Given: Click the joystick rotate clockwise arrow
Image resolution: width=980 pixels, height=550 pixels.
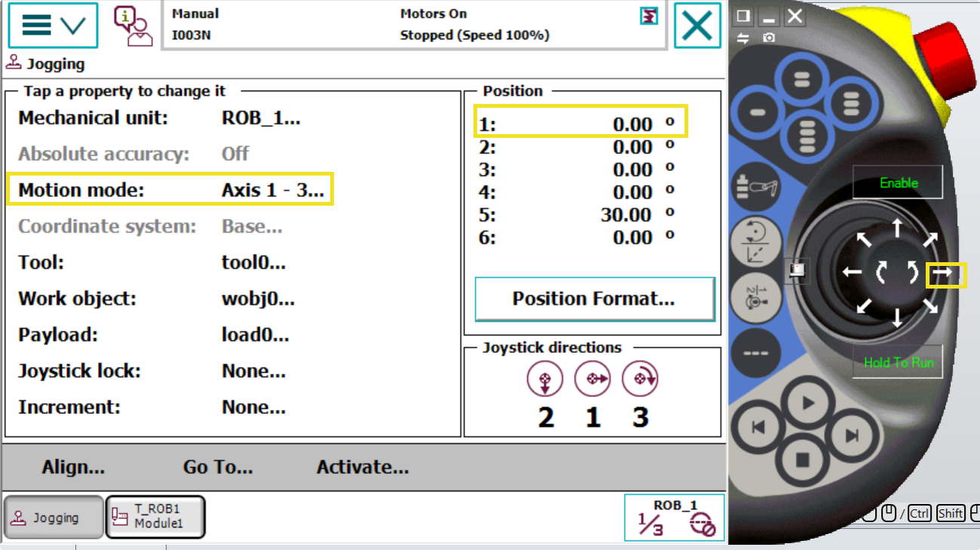Looking at the screenshot, I should pos(913,272).
